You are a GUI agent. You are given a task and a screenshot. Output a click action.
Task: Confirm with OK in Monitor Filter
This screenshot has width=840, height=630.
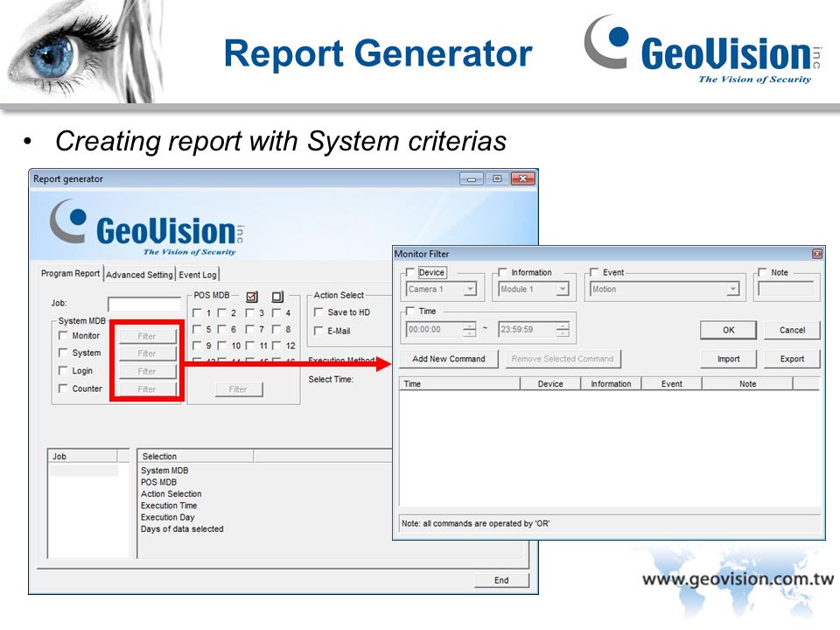(x=728, y=330)
